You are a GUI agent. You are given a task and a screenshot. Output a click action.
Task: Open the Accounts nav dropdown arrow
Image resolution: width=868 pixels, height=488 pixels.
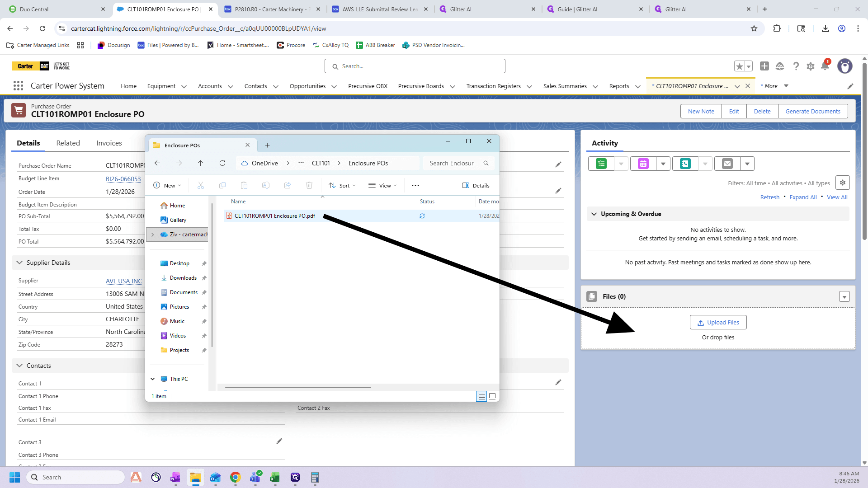click(x=231, y=86)
